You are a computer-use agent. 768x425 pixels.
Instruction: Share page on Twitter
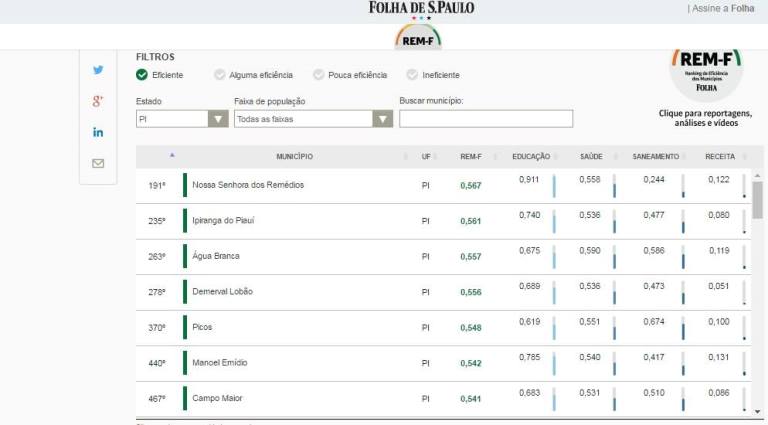click(98, 70)
